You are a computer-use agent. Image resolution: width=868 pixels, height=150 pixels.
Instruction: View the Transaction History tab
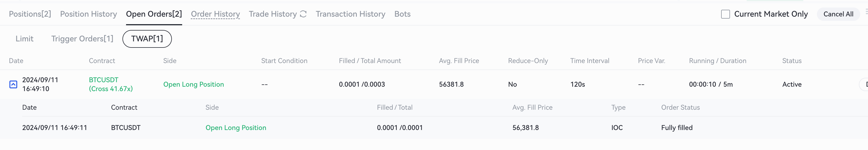[350, 14]
